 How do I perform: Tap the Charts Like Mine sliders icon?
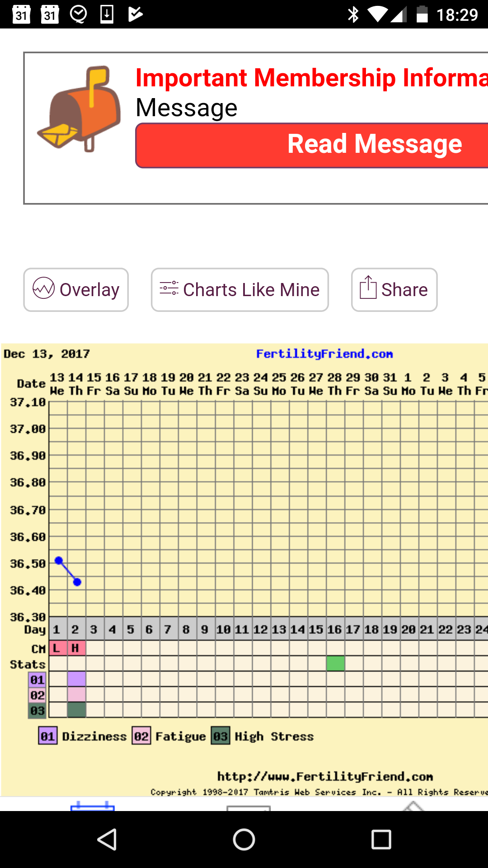(x=169, y=288)
